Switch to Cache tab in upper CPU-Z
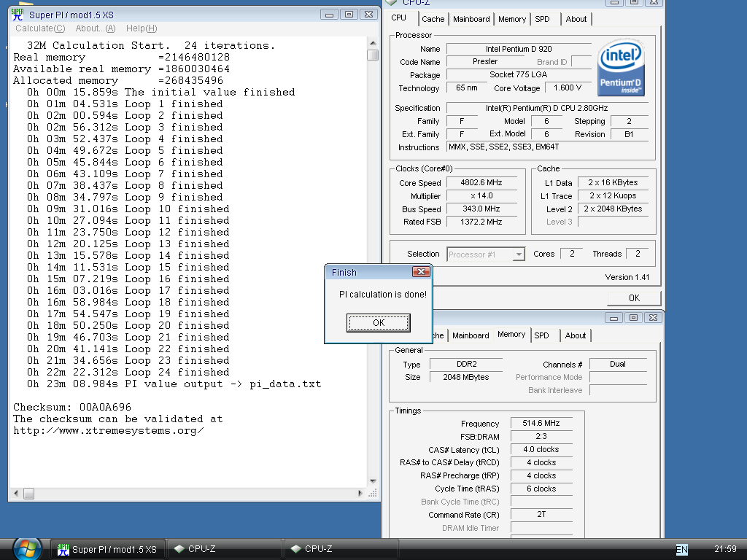 (x=433, y=19)
